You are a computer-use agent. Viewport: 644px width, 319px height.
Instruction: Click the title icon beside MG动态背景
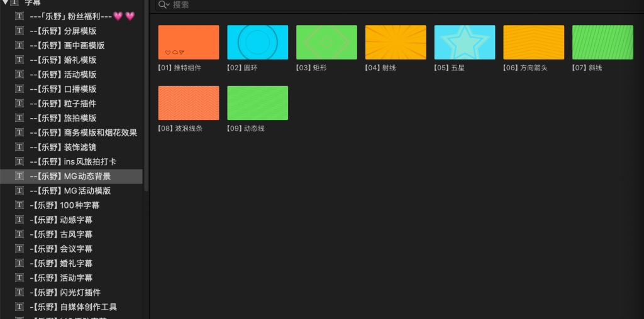click(x=19, y=176)
